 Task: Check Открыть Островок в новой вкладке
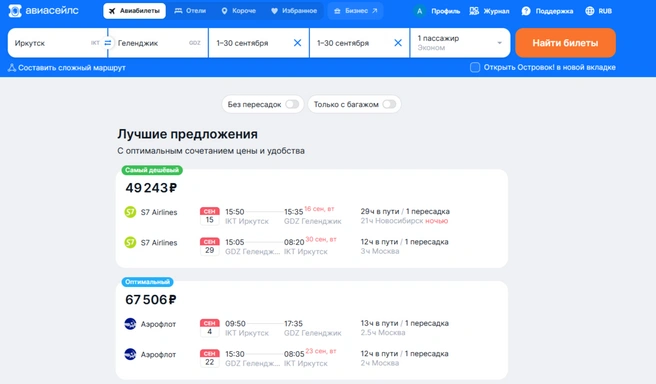475,67
